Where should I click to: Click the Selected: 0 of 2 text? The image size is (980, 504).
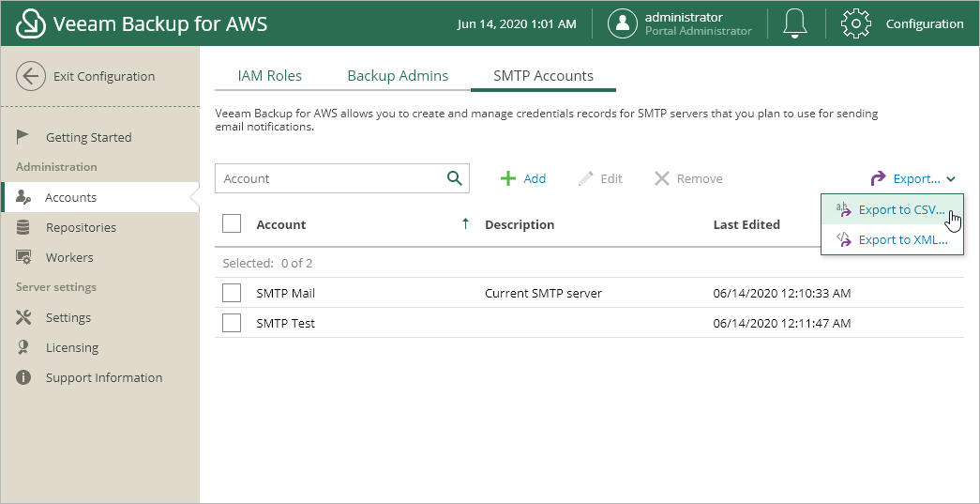[267, 263]
